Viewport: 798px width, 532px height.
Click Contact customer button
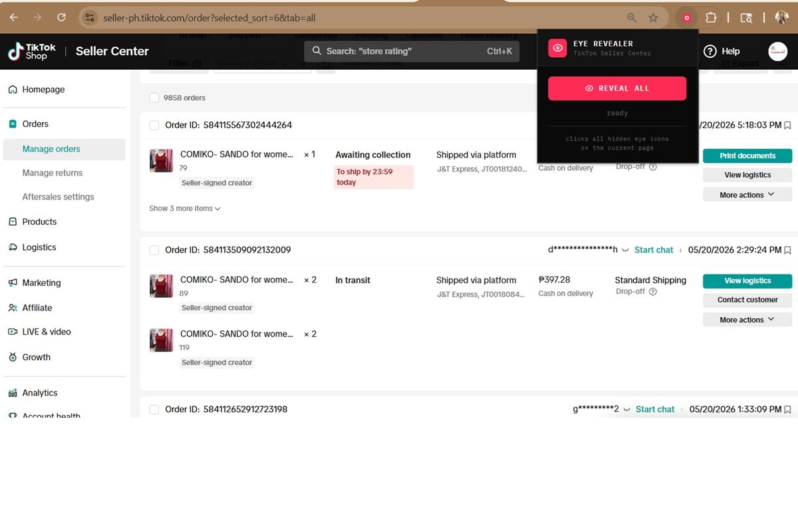coord(747,300)
